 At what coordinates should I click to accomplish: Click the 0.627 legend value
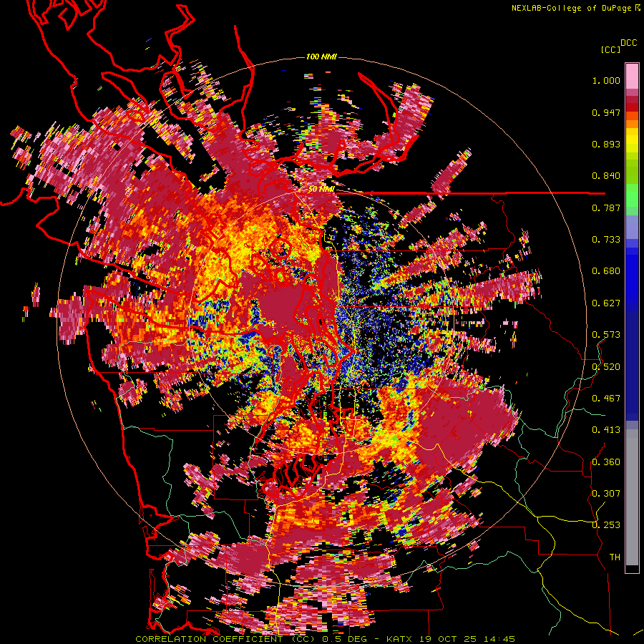tap(606, 303)
